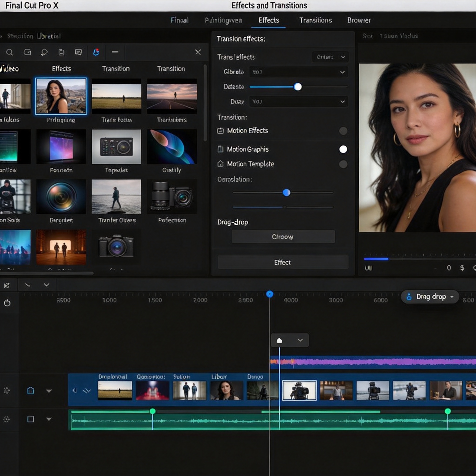Select the Pofecnbon camera gear thumbnail
Viewport: 476px width, 476px height.
pos(172,197)
